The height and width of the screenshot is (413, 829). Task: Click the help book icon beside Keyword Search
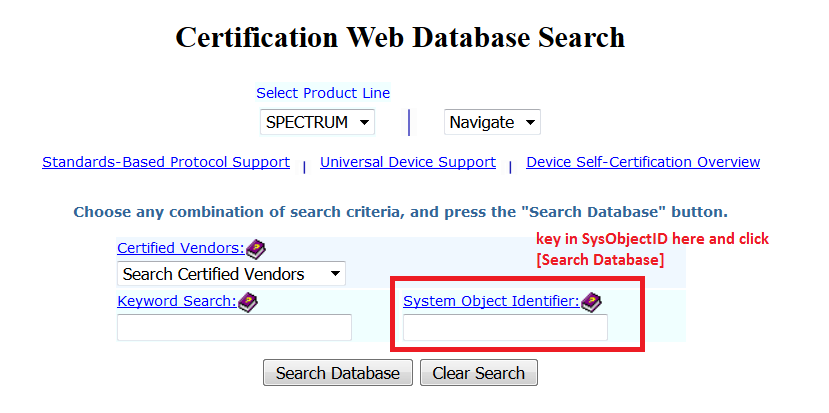248,301
